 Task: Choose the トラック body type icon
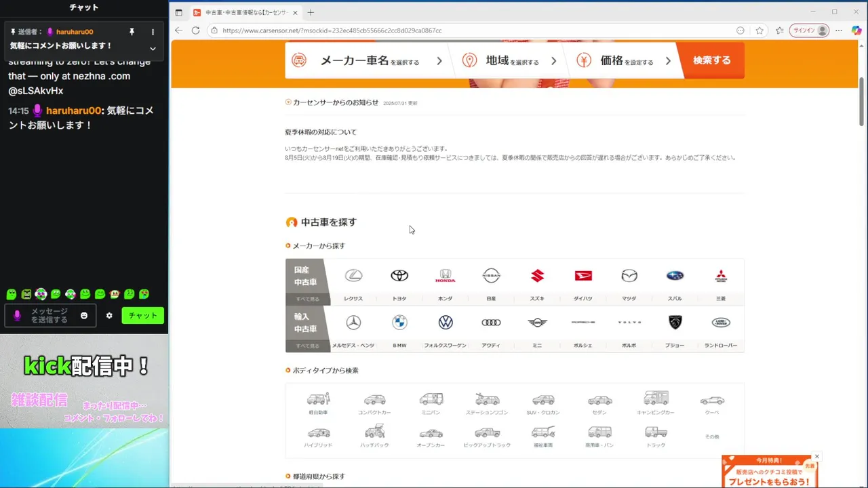point(656,432)
